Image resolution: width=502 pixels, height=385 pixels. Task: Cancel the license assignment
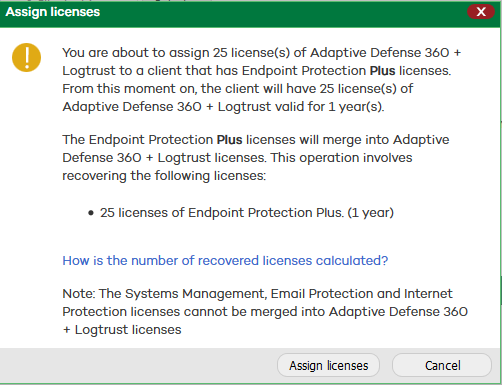(x=442, y=365)
